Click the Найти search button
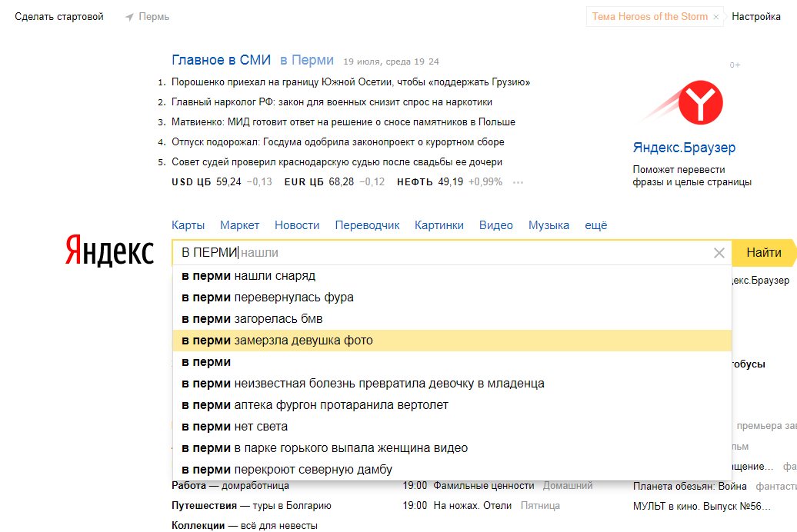The width and height of the screenshot is (797, 532). [763, 252]
